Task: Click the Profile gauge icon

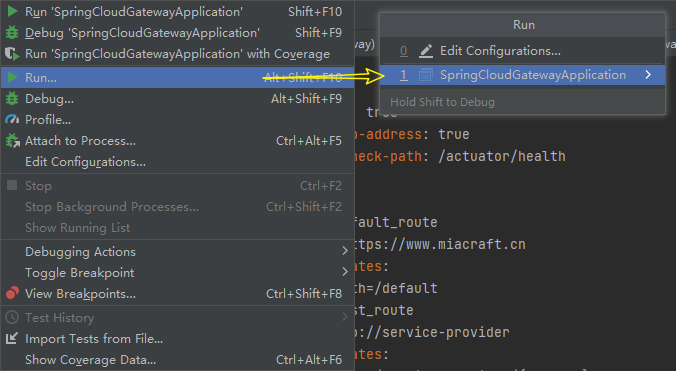Action: pos(12,119)
